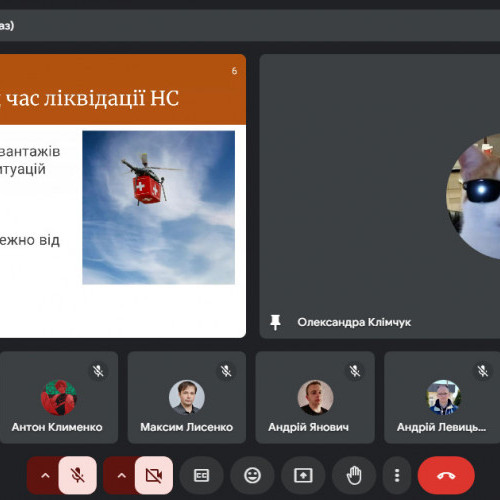The width and height of the screenshot is (500, 500).
Task: Click Андрій Левиць... muted mic icon
Action: point(482,371)
